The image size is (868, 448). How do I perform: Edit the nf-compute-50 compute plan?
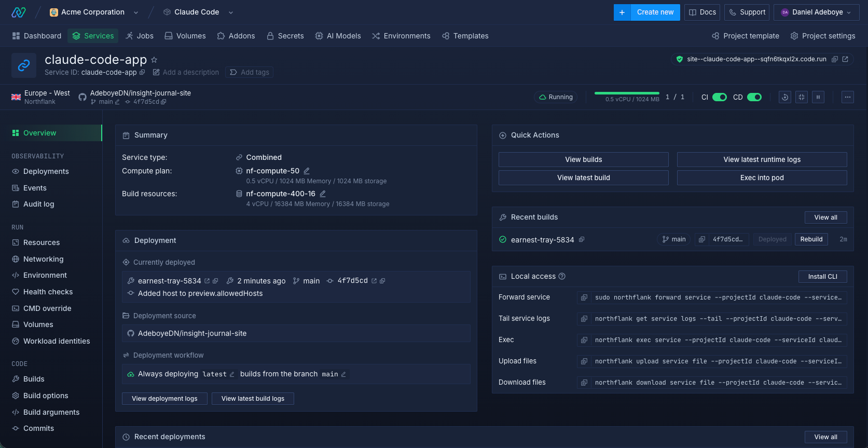pyautogui.click(x=307, y=171)
